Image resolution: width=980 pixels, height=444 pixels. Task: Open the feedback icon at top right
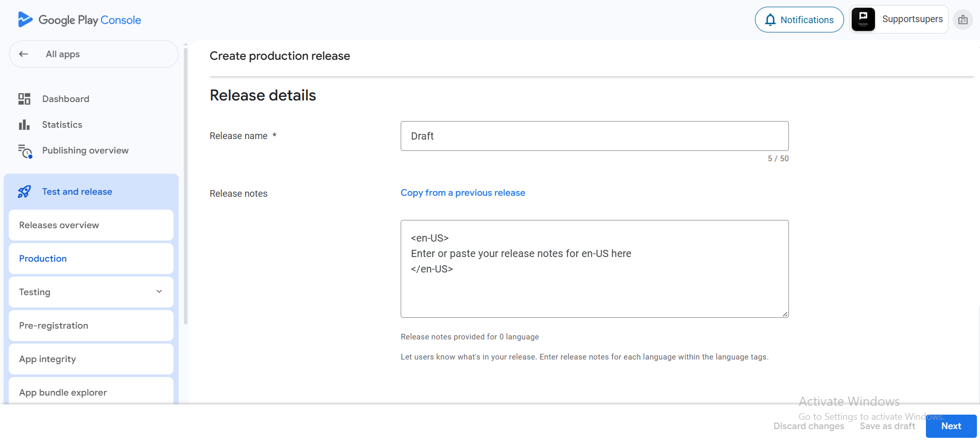[x=962, y=20]
